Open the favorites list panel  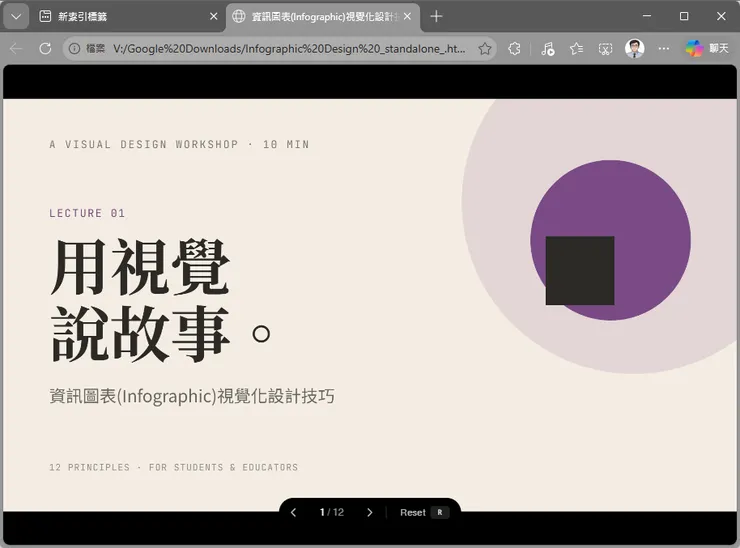click(576, 48)
